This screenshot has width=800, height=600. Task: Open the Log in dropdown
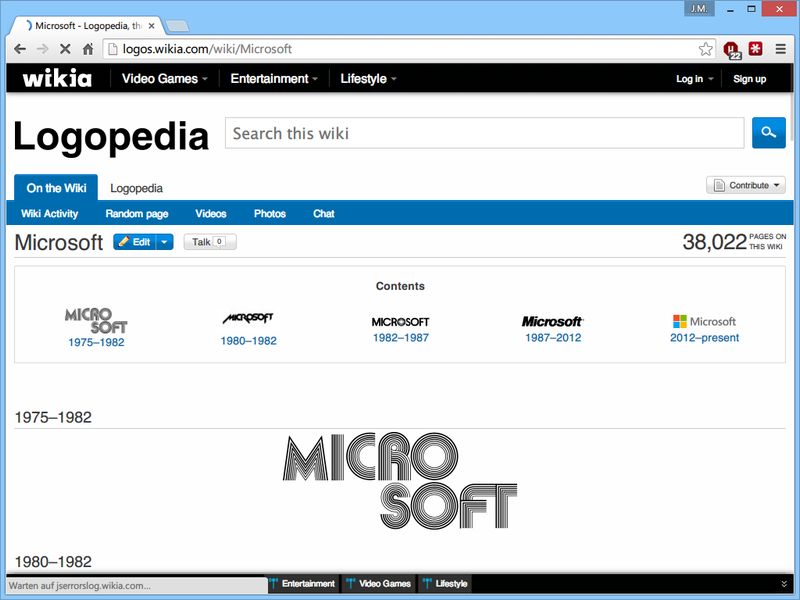point(694,79)
